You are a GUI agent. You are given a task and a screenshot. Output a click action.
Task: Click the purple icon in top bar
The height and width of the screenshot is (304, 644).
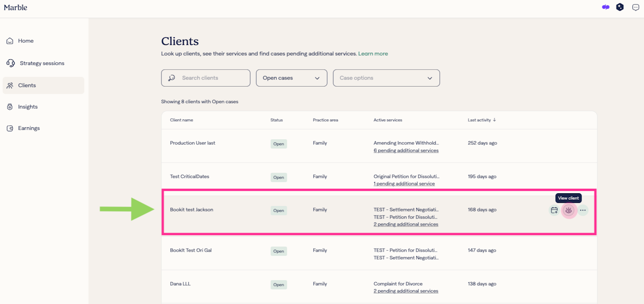[606, 8]
